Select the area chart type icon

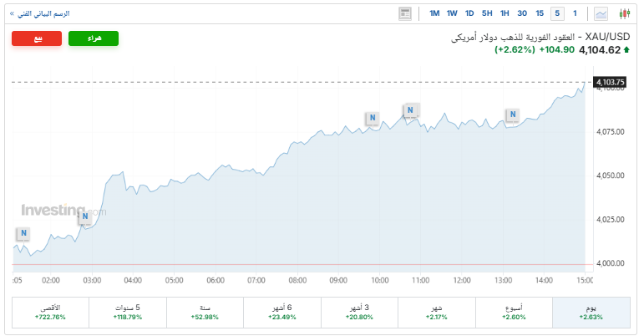point(601,13)
